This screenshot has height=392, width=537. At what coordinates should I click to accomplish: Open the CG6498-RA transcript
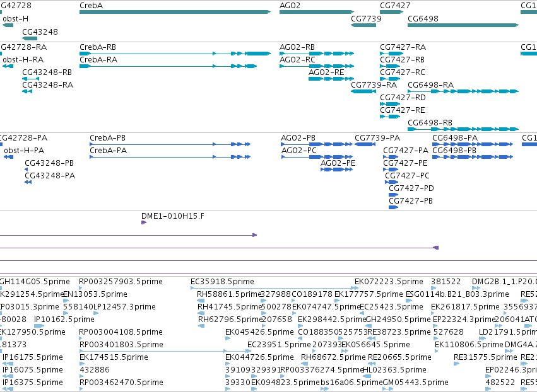click(x=463, y=91)
